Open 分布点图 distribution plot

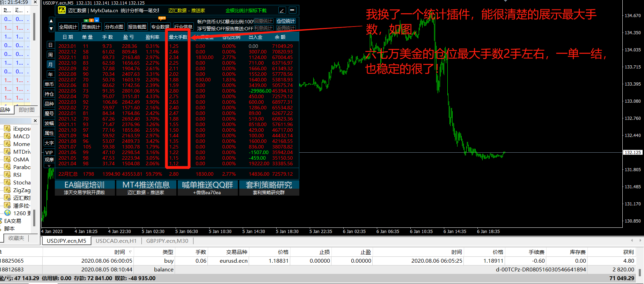[114, 27]
